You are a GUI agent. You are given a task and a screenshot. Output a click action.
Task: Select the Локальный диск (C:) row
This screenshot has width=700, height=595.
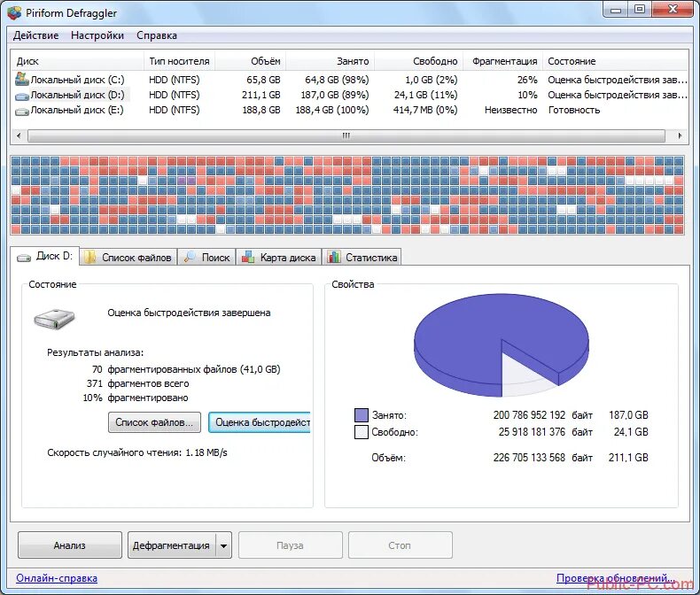(349, 80)
